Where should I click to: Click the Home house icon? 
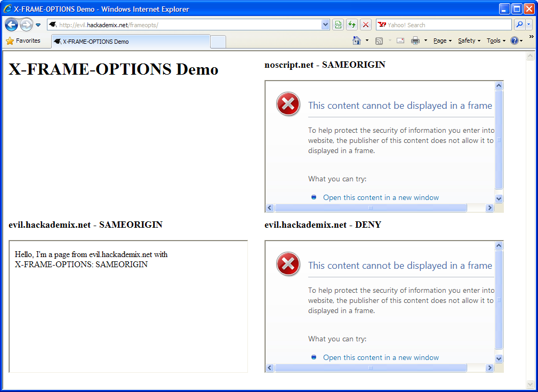click(x=357, y=41)
